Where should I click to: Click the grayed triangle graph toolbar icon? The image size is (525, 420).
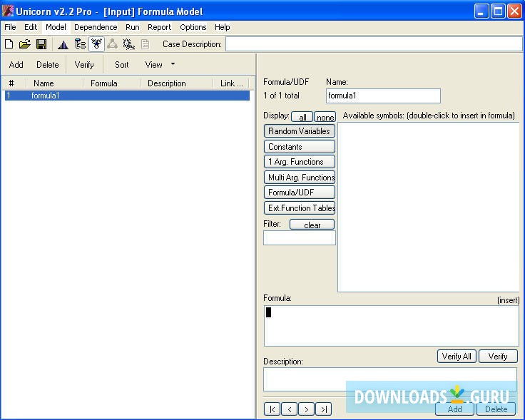[x=112, y=44]
